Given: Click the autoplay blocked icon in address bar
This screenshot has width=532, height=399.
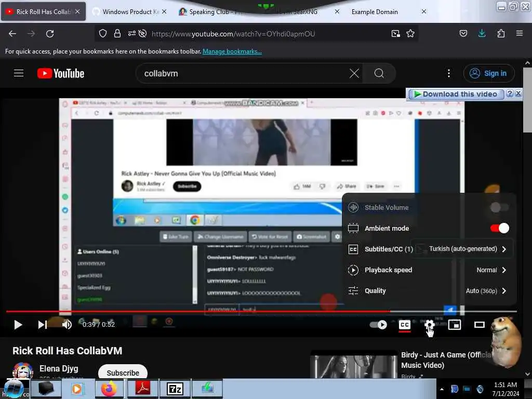Looking at the screenshot, I should pyautogui.click(x=143, y=34).
